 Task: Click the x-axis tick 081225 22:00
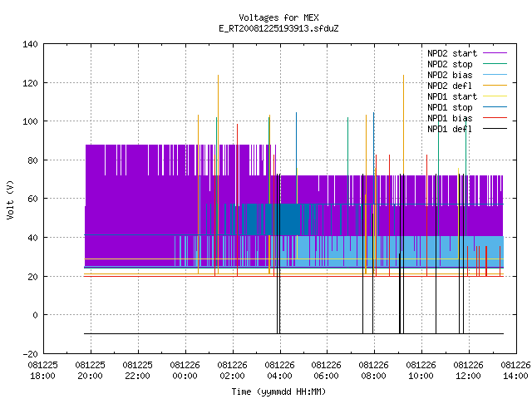coord(137,371)
